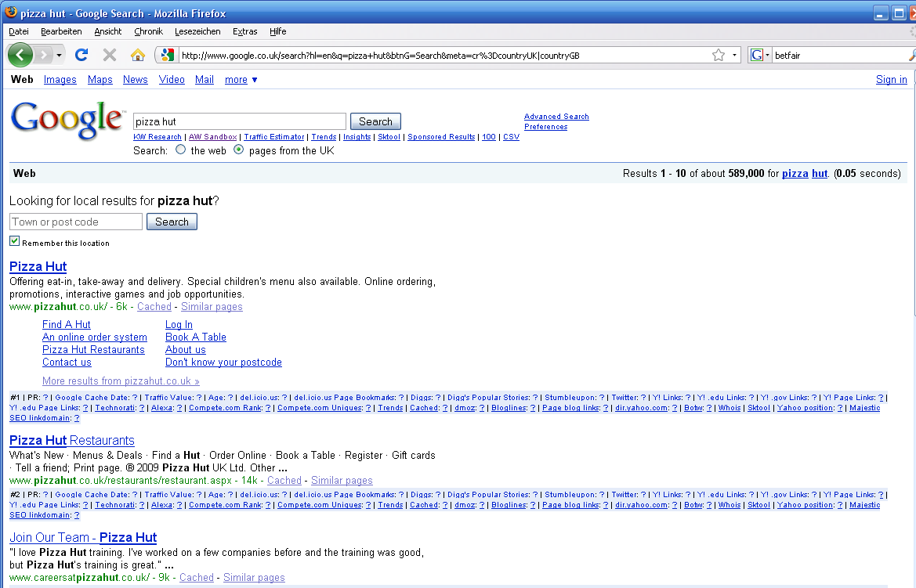Expand the "more" Google services dropdown

[241, 79]
